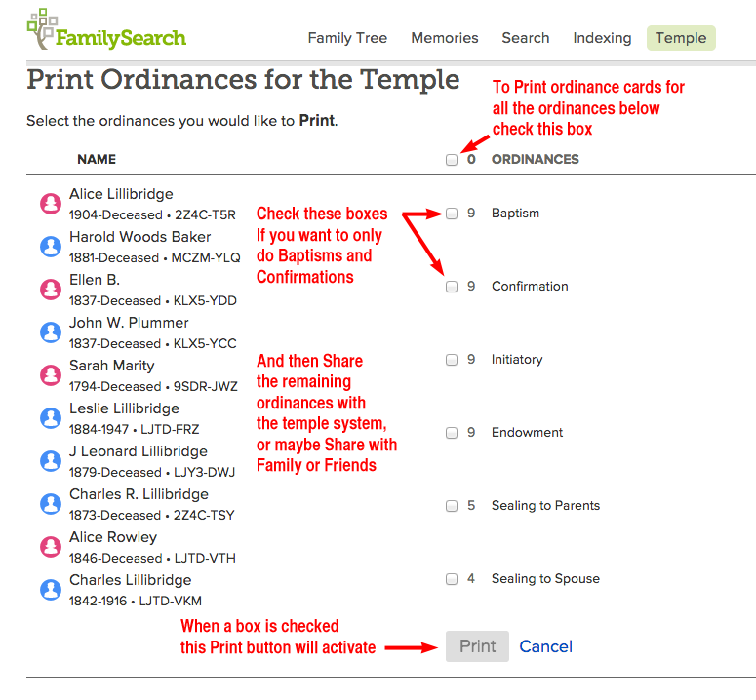Check the Endowment checkbox
The height and width of the screenshot is (700, 756).
click(x=452, y=433)
